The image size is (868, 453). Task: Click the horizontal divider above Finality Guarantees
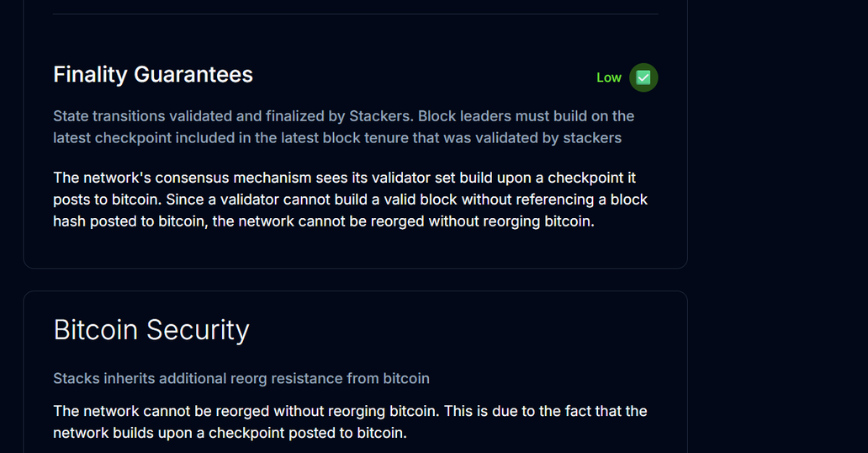pyautogui.click(x=356, y=13)
